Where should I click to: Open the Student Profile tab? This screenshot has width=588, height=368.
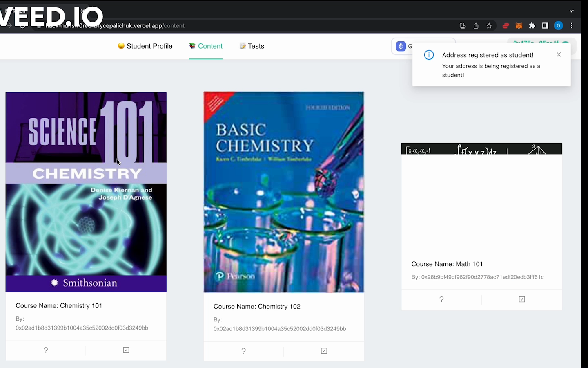(145, 46)
